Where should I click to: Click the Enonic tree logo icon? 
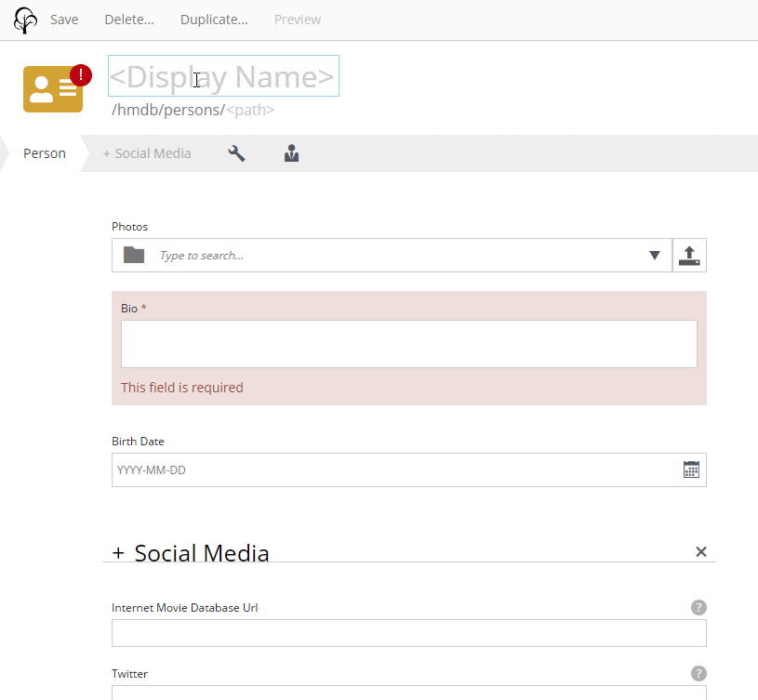(x=25, y=20)
